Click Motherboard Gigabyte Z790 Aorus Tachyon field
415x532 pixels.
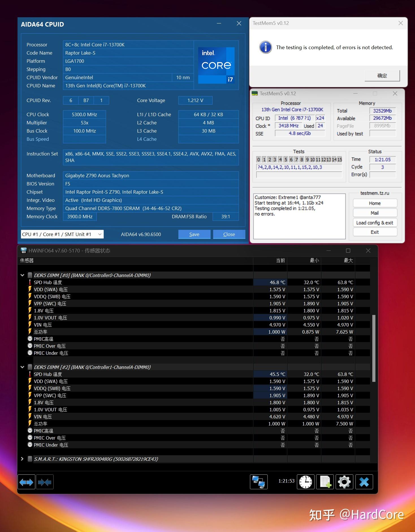point(151,176)
